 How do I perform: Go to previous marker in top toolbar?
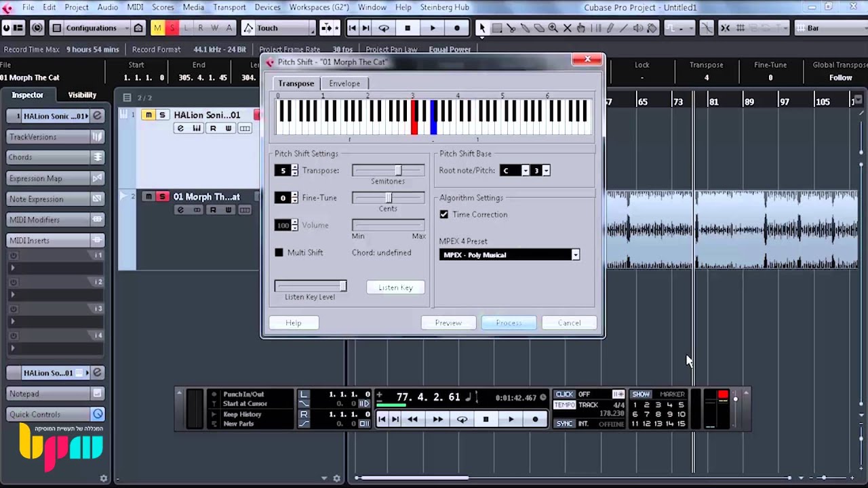click(x=352, y=28)
